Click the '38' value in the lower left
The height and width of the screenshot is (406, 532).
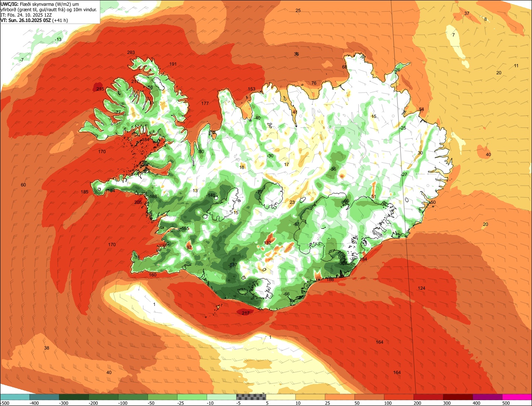[x=47, y=348]
